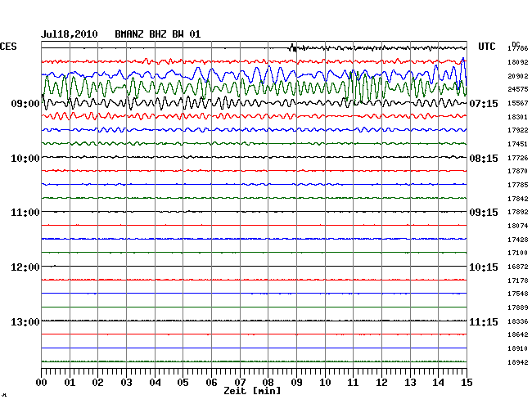Viewport: 532px width, 404px height.
Task: Click the DC value 17100
Action: [518, 254]
